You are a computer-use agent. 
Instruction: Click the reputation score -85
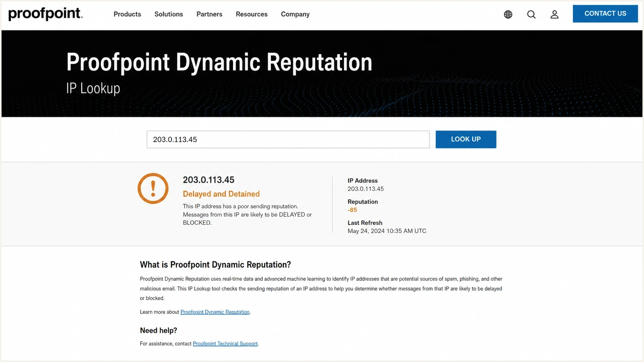352,210
